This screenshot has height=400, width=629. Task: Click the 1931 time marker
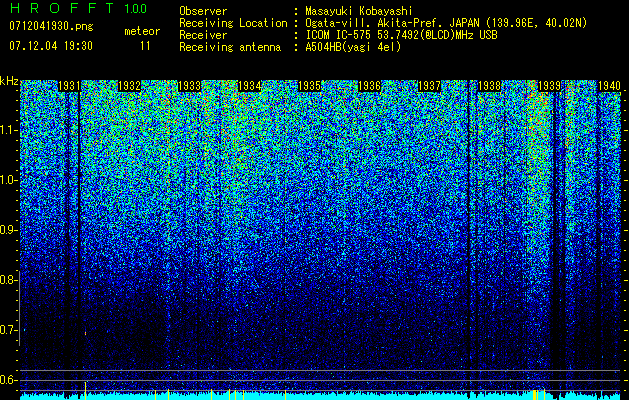tap(69, 86)
